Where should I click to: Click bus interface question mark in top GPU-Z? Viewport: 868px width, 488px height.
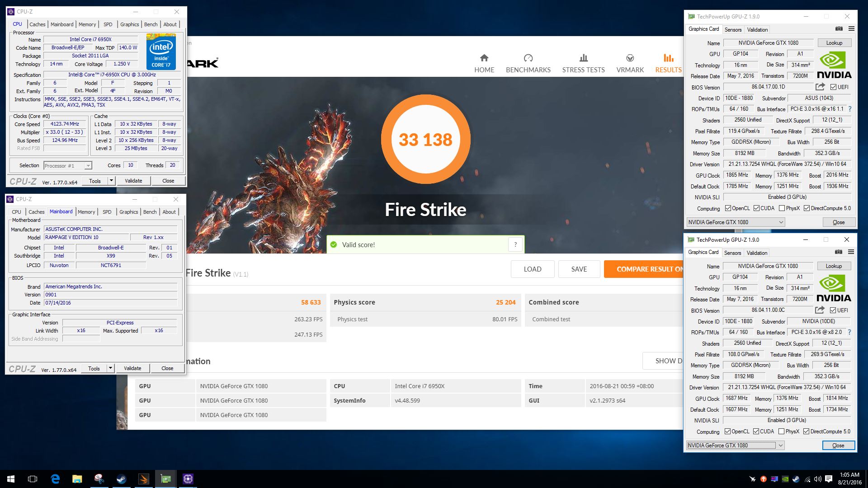[x=850, y=109]
